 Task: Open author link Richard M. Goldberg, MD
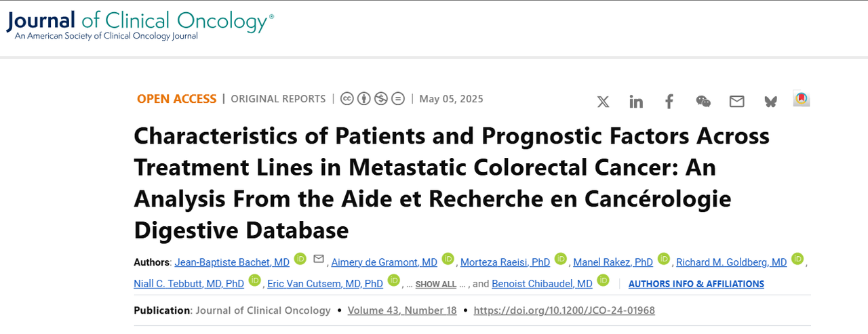(731, 262)
